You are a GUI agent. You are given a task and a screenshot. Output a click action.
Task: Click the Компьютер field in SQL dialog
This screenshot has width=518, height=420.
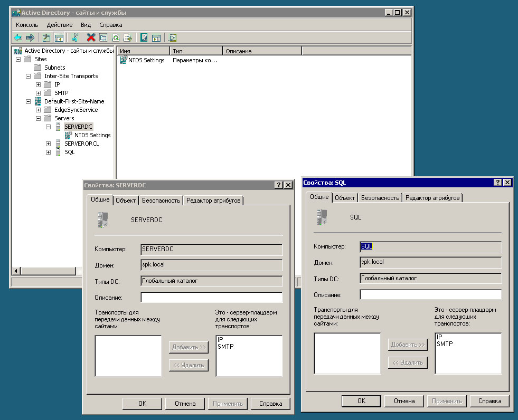click(430, 246)
